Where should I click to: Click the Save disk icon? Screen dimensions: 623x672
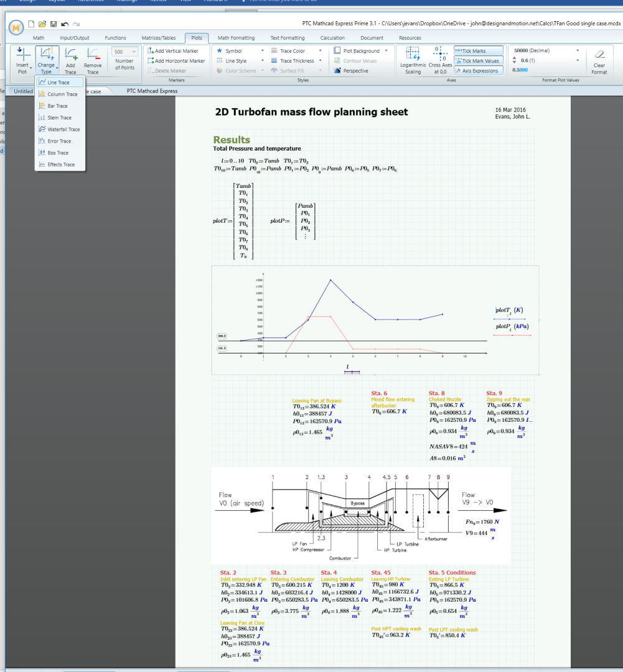[54, 24]
